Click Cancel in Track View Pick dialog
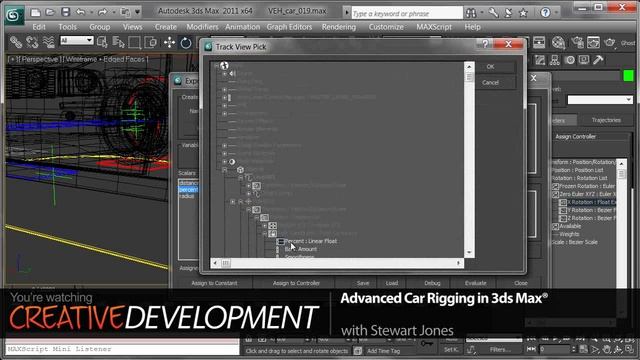This screenshot has width=640, height=360. pyautogui.click(x=491, y=82)
